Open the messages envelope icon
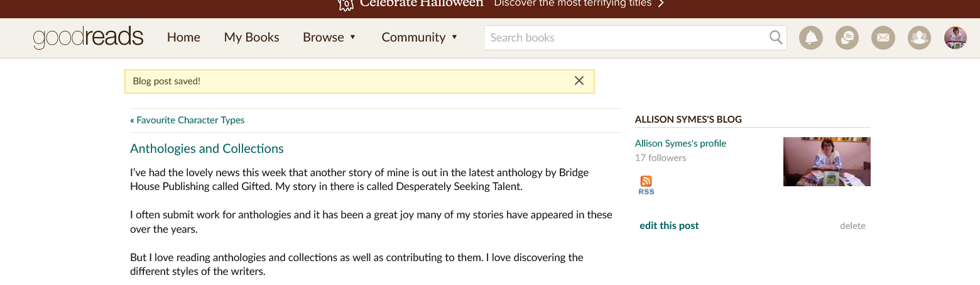Image resolution: width=980 pixels, height=285 pixels. [x=883, y=38]
